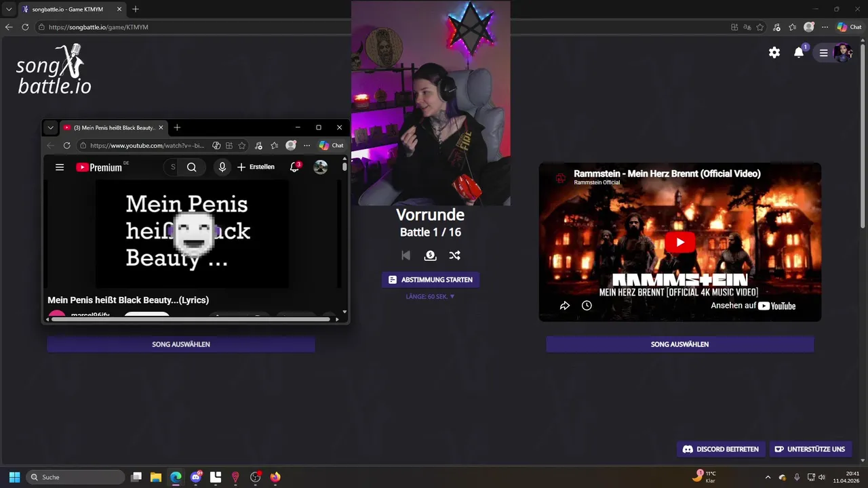The width and height of the screenshot is (868, 488).
Task: Open Rammstein video title link
Action: pyautogui.click(x=667, y=174)
